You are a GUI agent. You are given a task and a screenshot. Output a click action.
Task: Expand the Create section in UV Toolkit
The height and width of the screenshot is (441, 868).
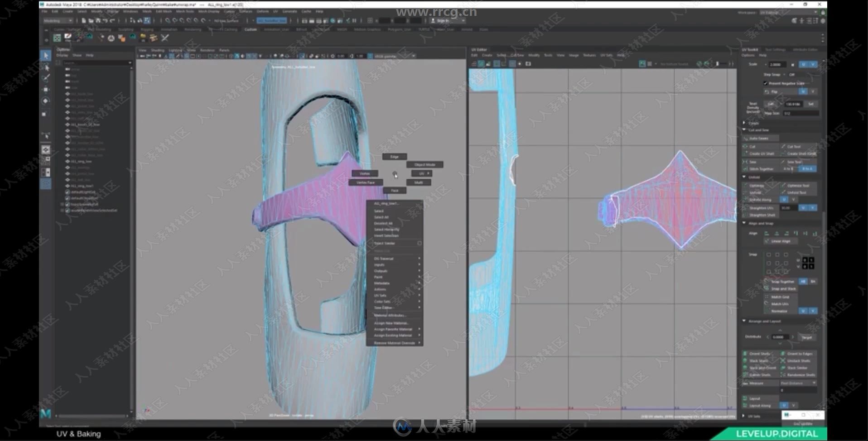pyautogui.click(x=744, y=123)
